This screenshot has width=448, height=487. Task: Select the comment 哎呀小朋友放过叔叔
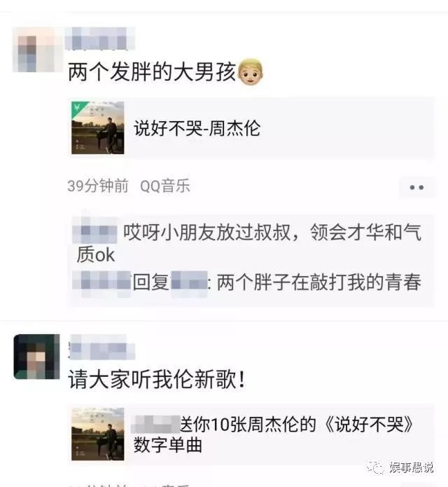tap(249, 244)
